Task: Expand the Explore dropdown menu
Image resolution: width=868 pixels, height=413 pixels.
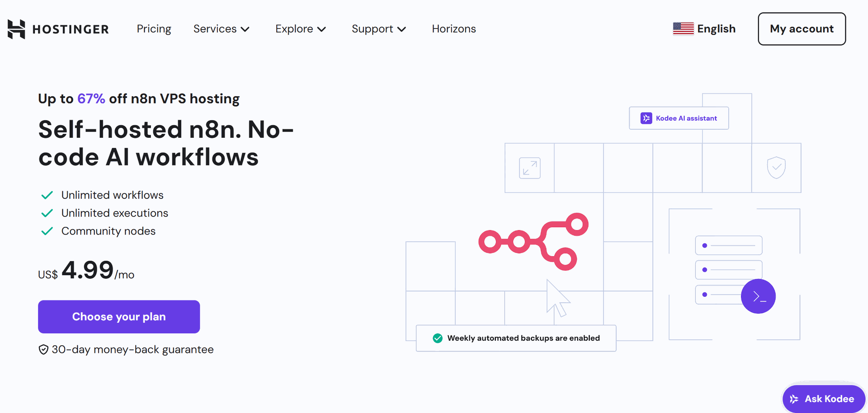Action: pos(301,29)
